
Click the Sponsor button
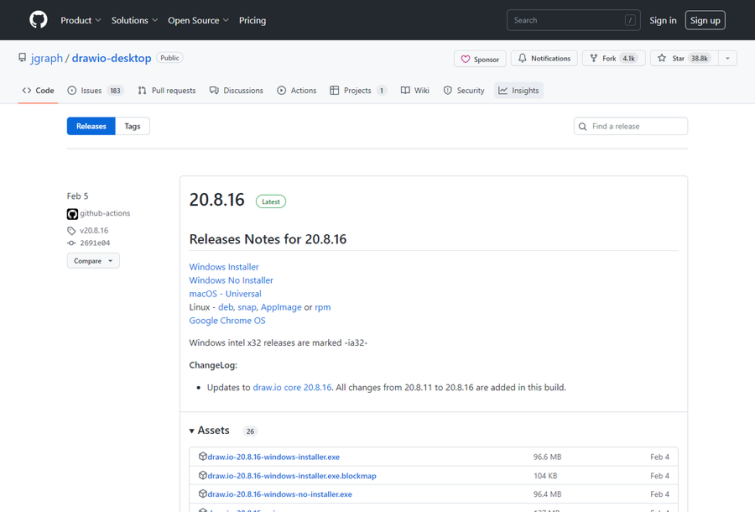pos(480,59)
